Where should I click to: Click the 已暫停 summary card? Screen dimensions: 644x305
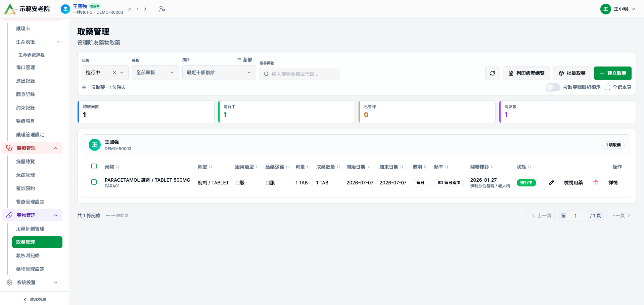[x=427, y=112]
